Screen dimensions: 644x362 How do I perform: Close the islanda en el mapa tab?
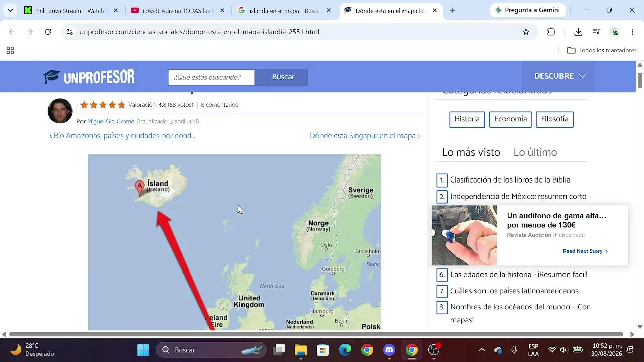coord(329,10)
